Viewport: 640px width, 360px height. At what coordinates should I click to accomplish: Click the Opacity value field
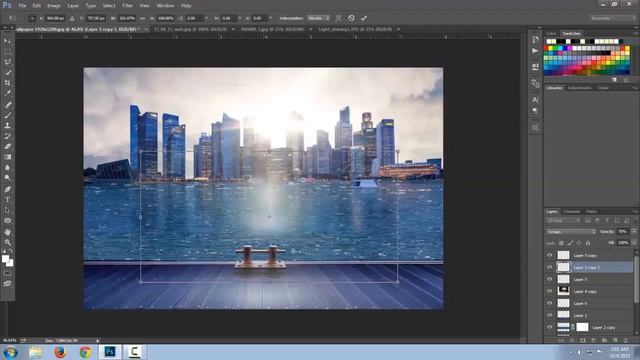click(622, 231)
